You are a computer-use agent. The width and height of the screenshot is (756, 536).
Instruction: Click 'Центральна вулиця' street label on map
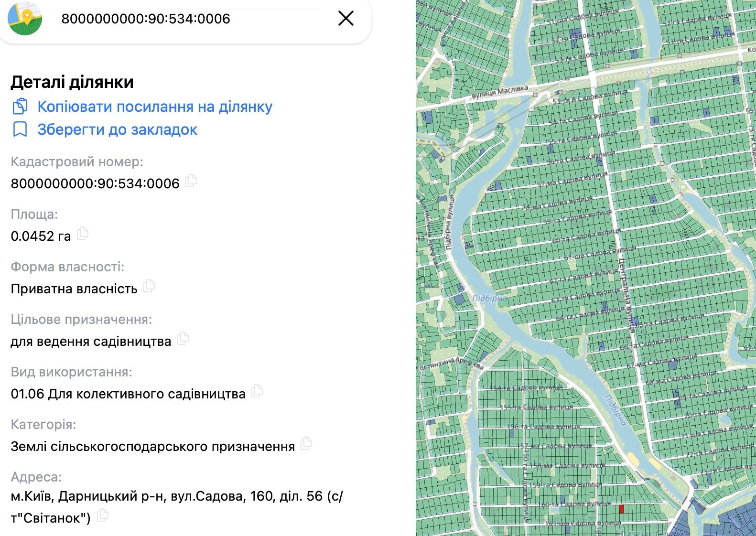626,295
